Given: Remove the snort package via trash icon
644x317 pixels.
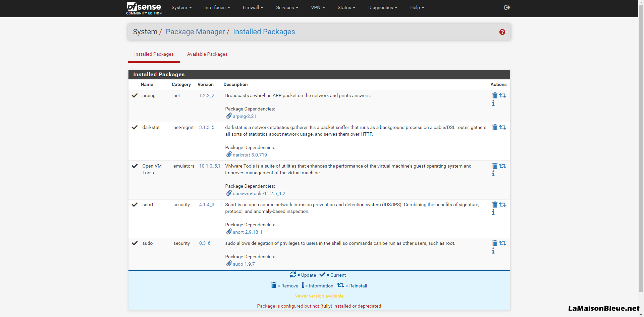Looking at the screenshot, I should (x=495, y=205).
